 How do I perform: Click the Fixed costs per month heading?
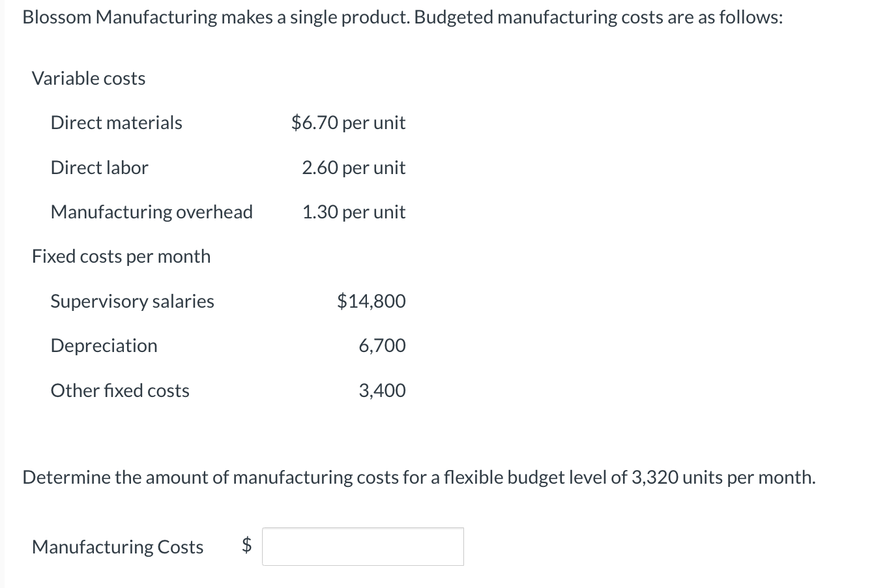[121, 256]
